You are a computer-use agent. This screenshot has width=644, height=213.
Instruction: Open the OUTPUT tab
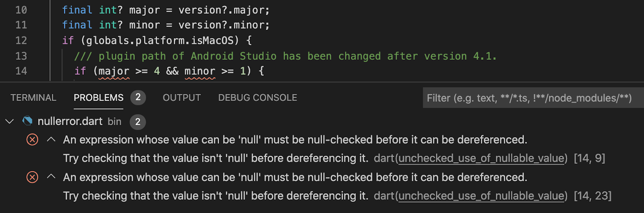[x=182, y=98]
